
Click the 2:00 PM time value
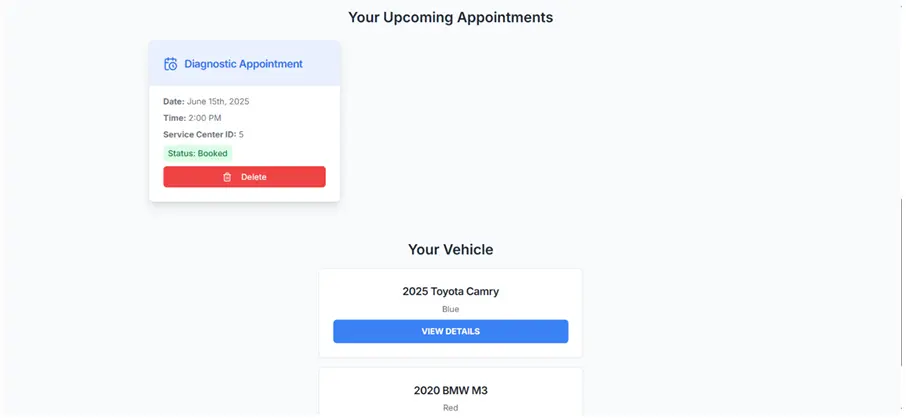(x=205, y=118)
